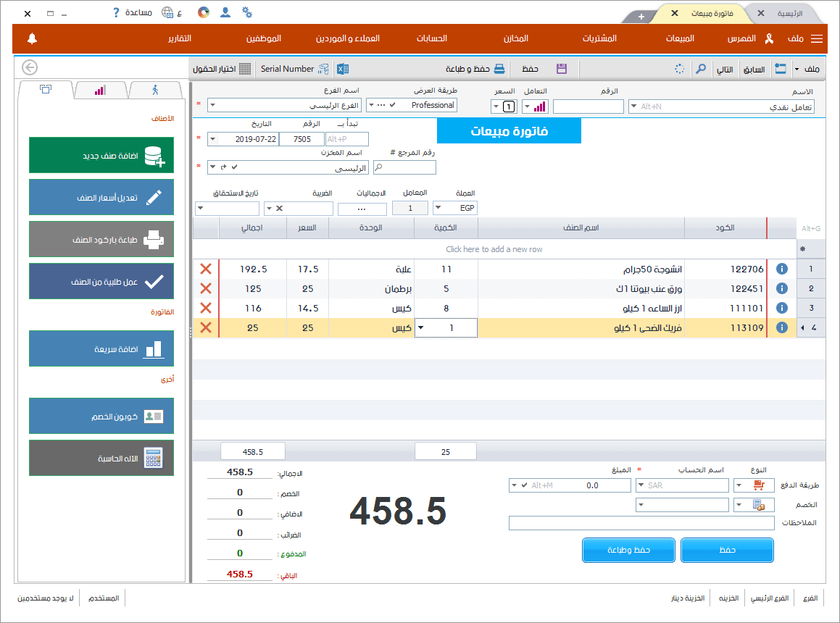Click the التعامل bar chart icon
The image size is (840, 623).
pos(539,106)
